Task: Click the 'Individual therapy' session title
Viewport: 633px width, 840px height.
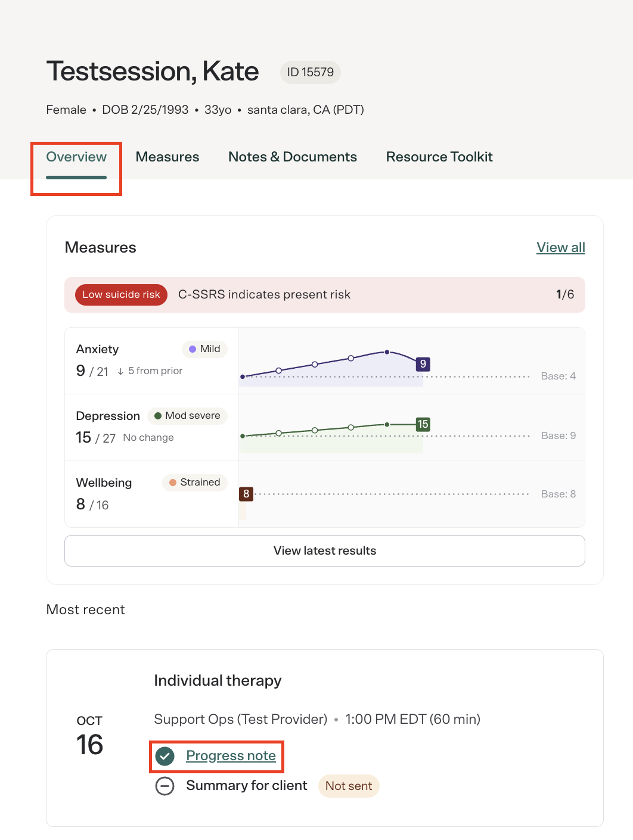Action: click(x=218, y=680)
